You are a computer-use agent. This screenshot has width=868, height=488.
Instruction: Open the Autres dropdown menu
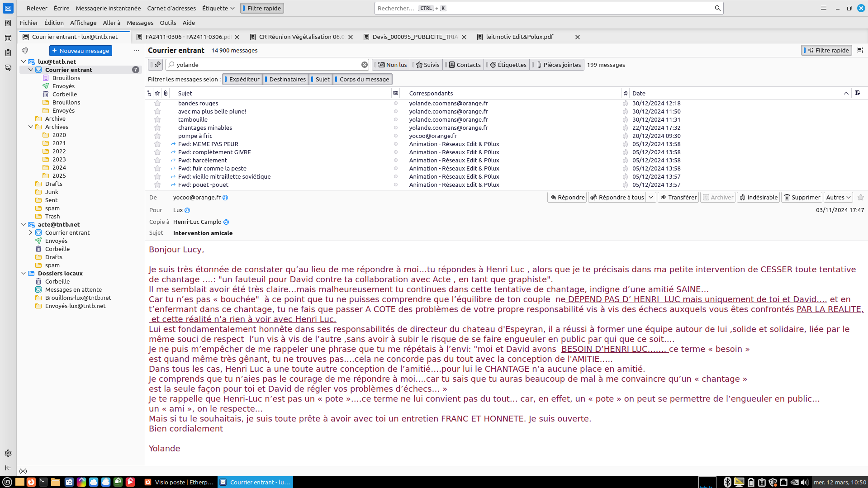point(838,197)
